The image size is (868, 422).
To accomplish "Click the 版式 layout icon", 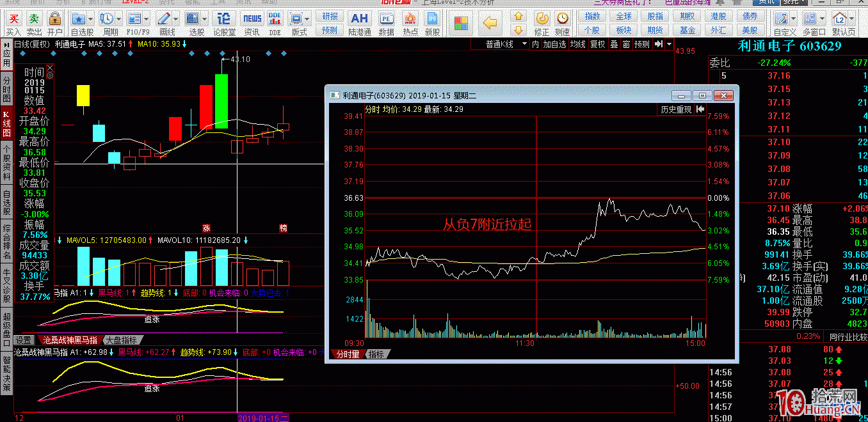I will [x=296, y=19].
